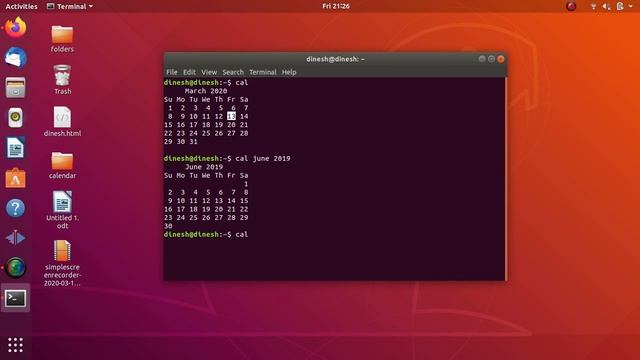Open the Search menu in terminal
Viewport: 640px width, 360px height.
233,72
